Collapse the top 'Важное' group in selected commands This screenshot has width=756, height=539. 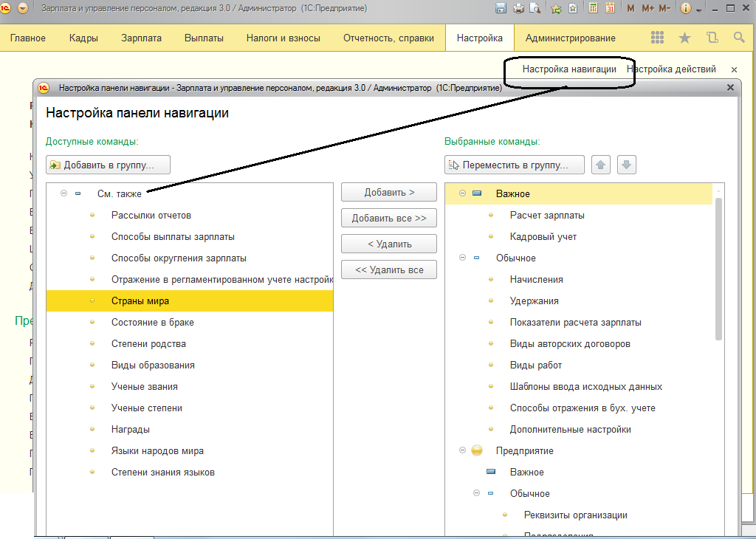[x=462, y=193]
